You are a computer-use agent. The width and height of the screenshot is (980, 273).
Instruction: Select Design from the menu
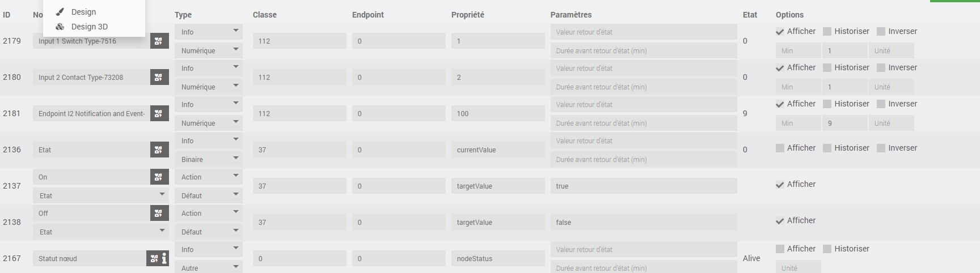point(83,12)
